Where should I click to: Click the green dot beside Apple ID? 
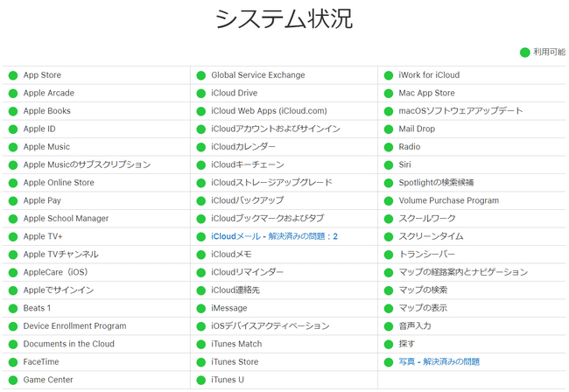pyautogui.click(x=13, y=129)
